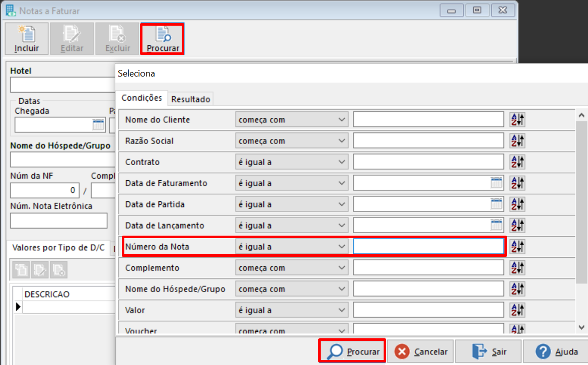Screen dimensions: 588x365
Task: Click the Editar toolbar button
Action: [x=72, y=39]
